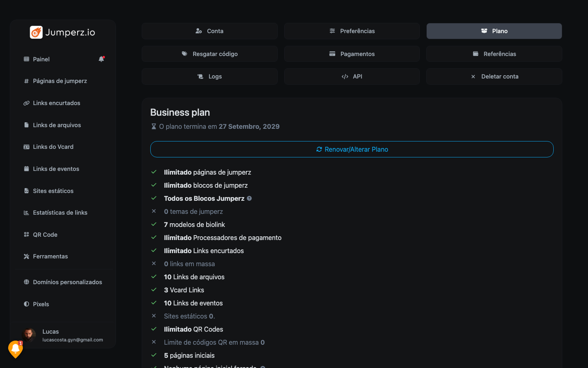588x368 pixels.
Task: Click the Lucas profile avatar
Action: click(x=29, y=335)
